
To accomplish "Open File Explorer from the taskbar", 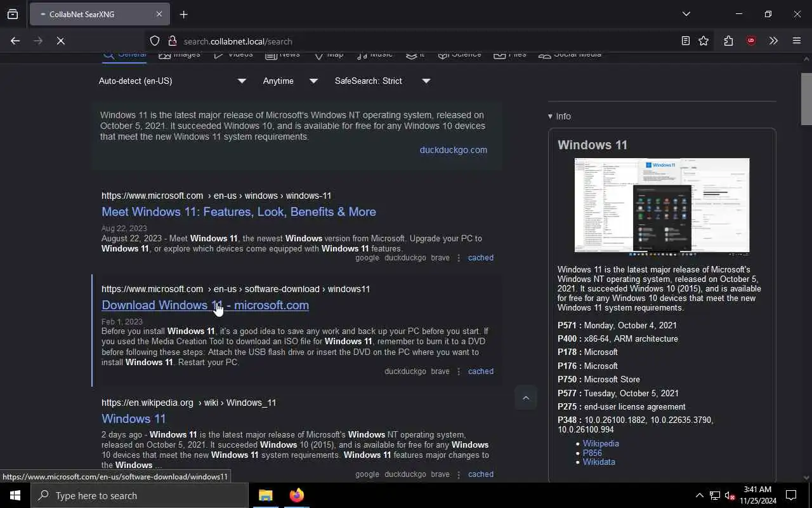I will (265, 495).
